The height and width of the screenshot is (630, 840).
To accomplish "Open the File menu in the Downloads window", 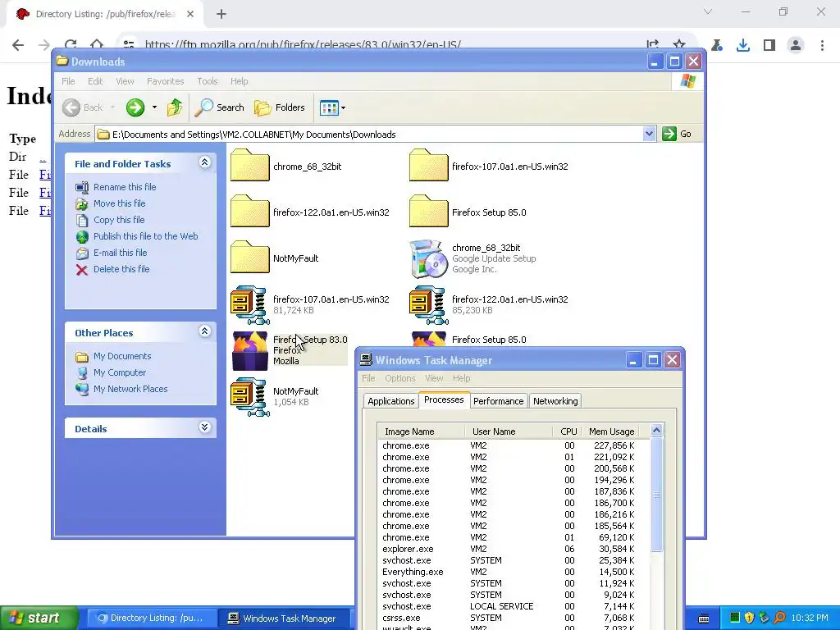I will pyautogui.click(x=68, y=81).
